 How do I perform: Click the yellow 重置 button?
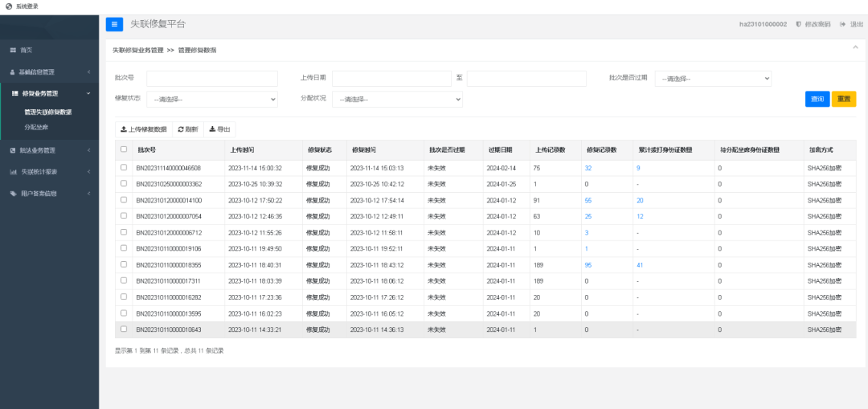844,99
